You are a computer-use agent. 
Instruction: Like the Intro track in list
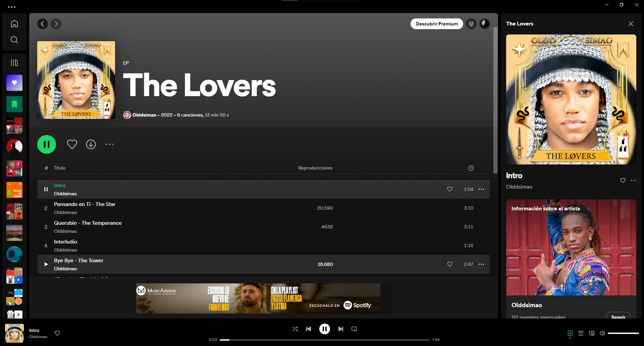[x=450, y=189]
